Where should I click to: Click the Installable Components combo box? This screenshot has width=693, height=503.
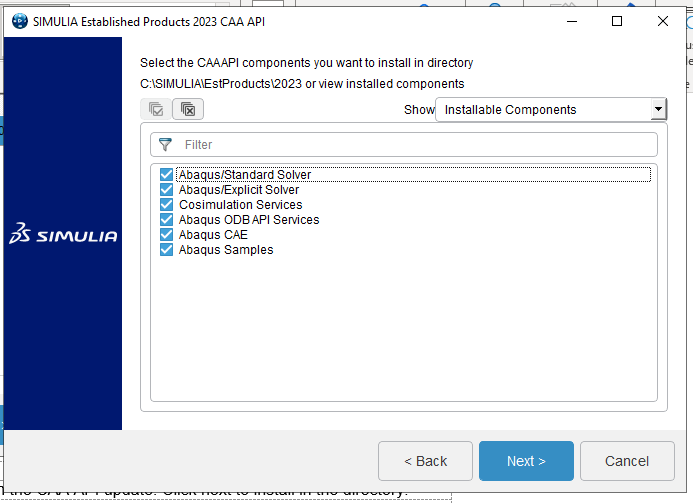coord(551,109)
